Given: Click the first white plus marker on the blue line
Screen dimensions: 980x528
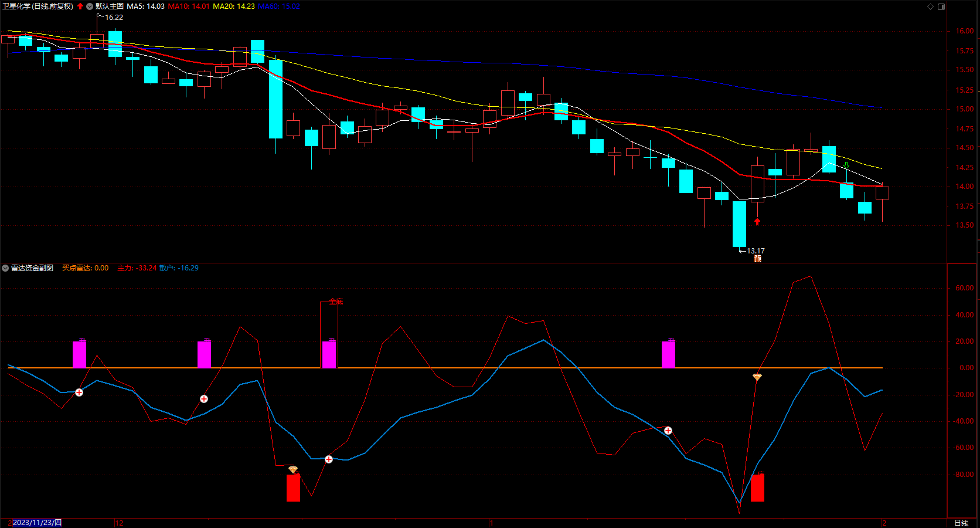Looking at the screenshot, I should coord(79,392).
